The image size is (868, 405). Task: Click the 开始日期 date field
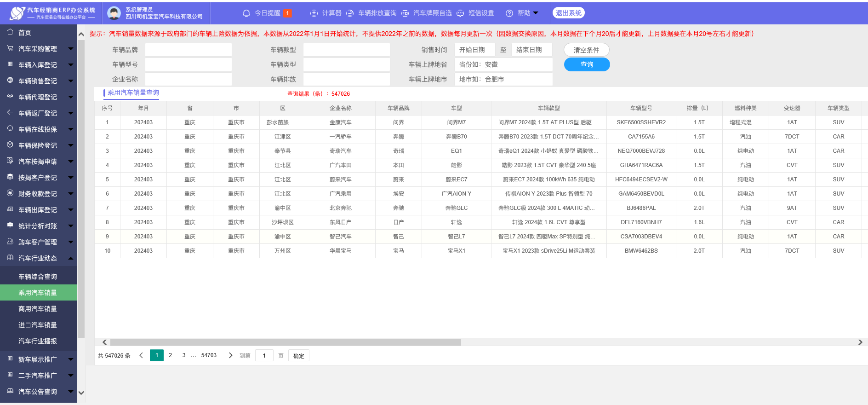[475, 50]
